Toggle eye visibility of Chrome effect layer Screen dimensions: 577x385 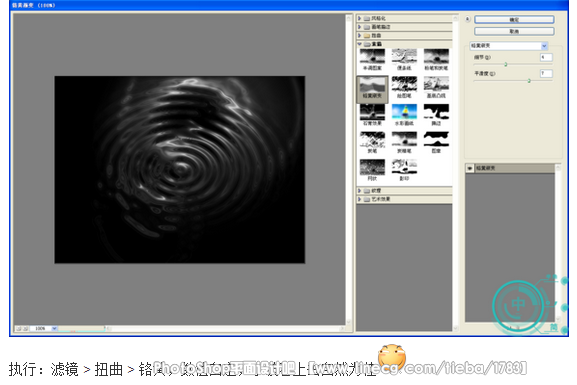[470, 168]
